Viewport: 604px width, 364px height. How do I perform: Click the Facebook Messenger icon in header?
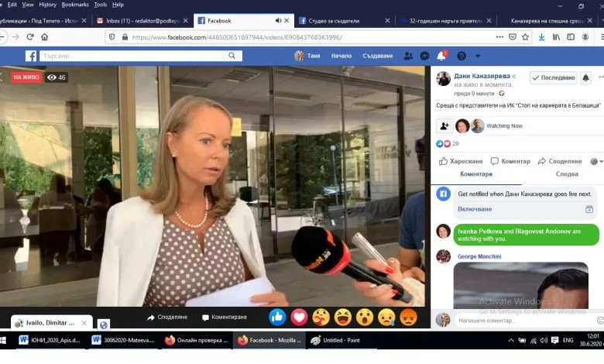point(424,56)
